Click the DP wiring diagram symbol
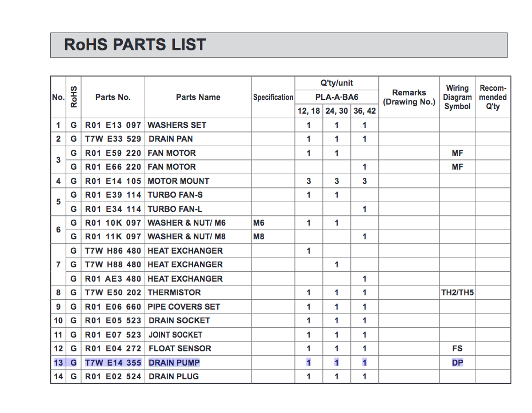 tap(457, 363)
